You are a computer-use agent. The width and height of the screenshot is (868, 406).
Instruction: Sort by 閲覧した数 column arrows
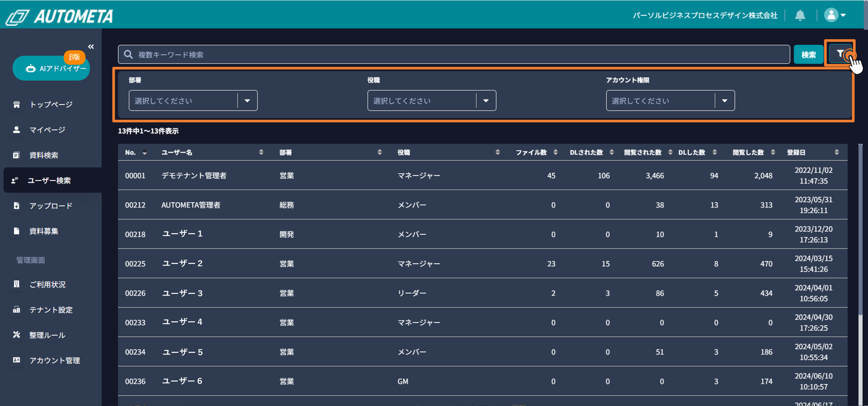(x=773, y=152)
